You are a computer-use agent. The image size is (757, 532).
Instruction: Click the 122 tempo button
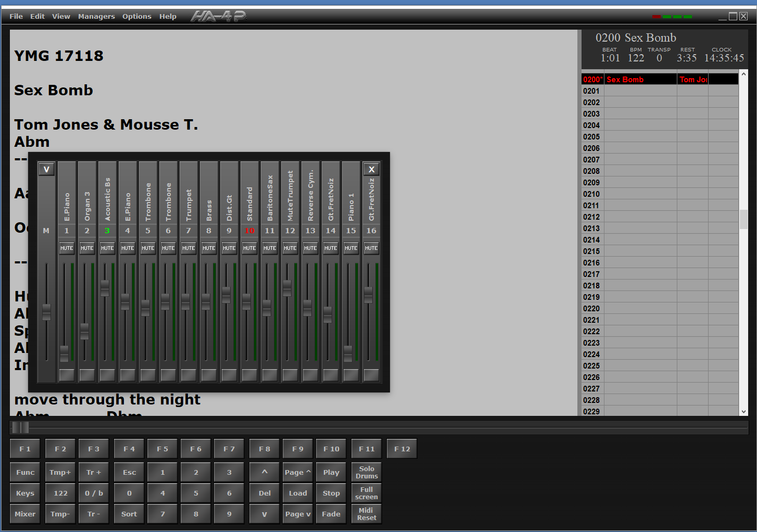point(60,493)
